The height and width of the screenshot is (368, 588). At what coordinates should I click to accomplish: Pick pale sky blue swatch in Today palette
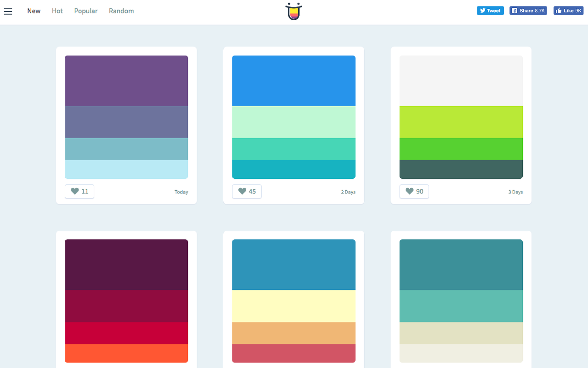126,170
